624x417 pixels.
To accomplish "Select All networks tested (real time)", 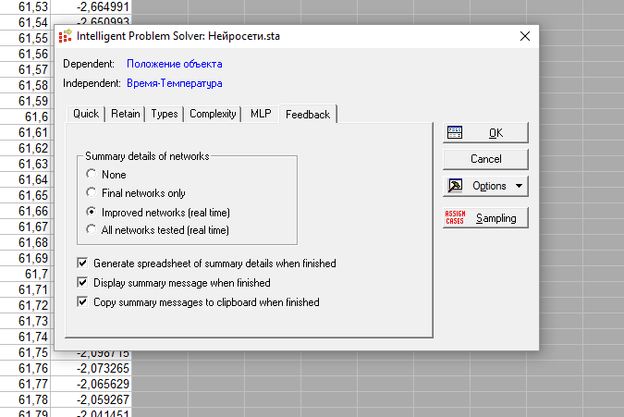I will (x=91, y=230).
